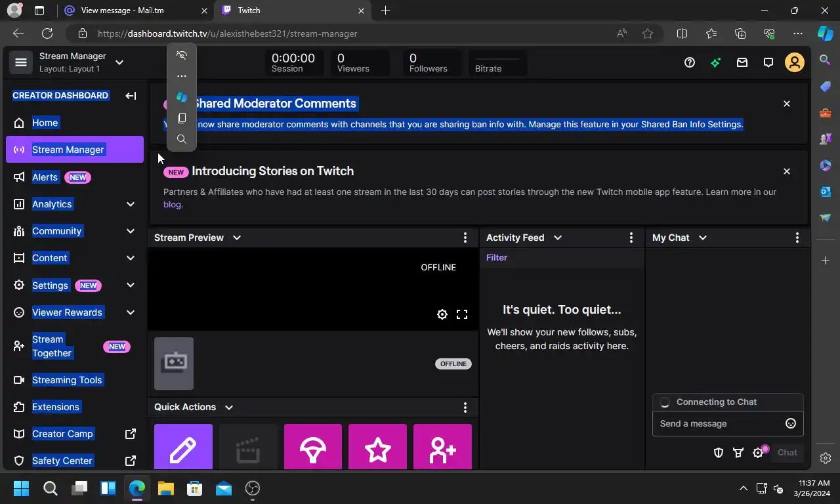Open Stream Together in the sidebar
Viewport: 840px width, 504px height.
tap(75, 346)
